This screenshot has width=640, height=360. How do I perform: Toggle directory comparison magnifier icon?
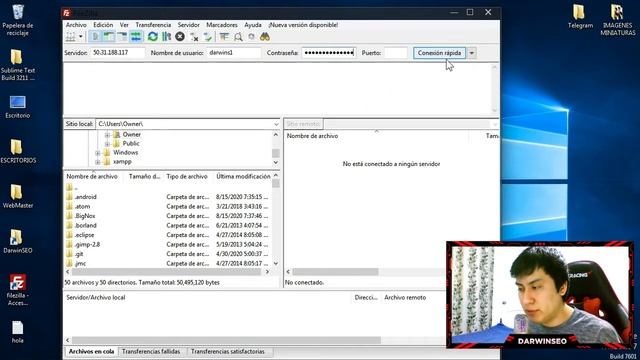click(x=238, y=37)
